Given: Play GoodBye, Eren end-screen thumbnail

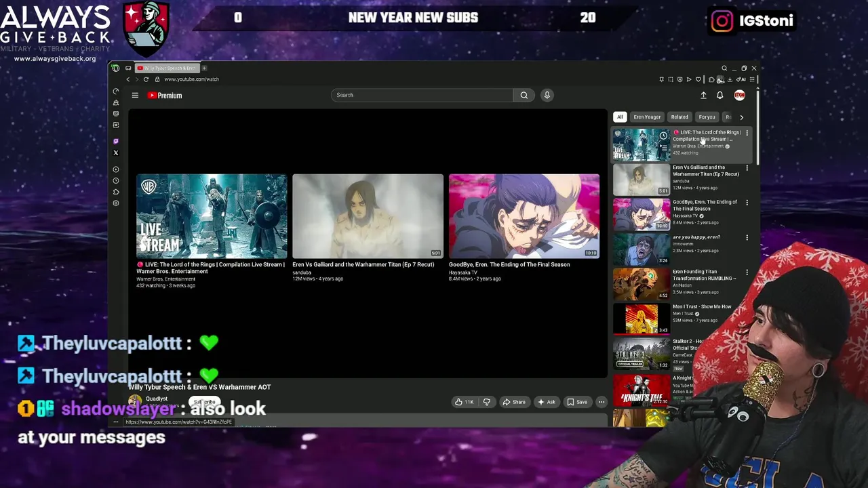Looking at the screenshot, I should [524, 216].
